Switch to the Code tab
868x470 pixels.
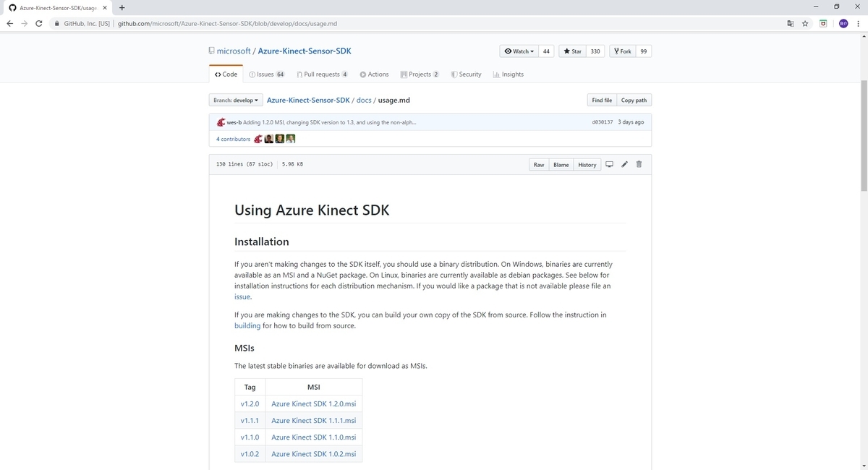tap(226, 74)
